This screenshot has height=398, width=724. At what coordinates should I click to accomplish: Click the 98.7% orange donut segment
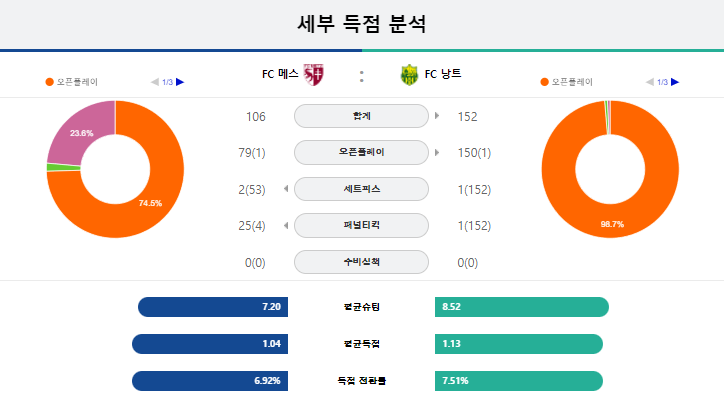pyautogui.click(x=610, y=222)
